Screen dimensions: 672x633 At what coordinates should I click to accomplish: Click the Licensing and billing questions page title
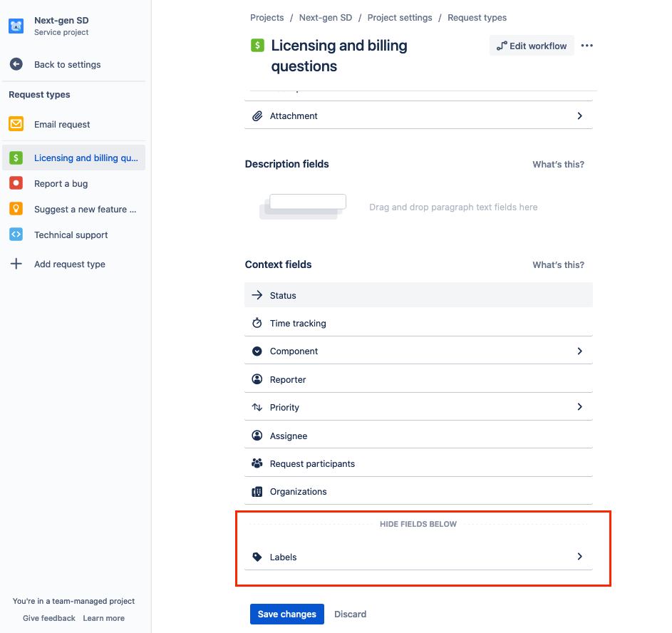click(339, 56)
